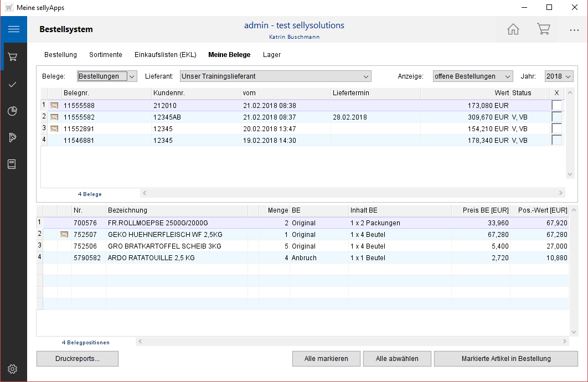This screenshot has width=588, height=382.
Task: Go to home via house icon
Action: pyautogui.click(x=513, y=29)
